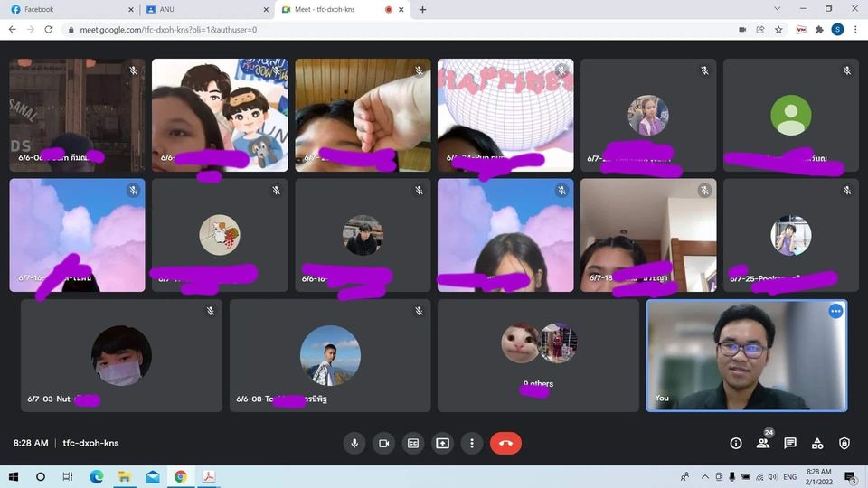
Task: Click the Cortana search circle on taskbar
Action: (x=41, y=476)
